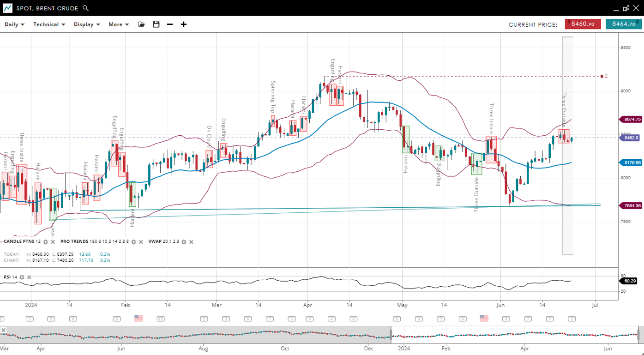
Task: Open the More menu
Action: pos(119,24)
